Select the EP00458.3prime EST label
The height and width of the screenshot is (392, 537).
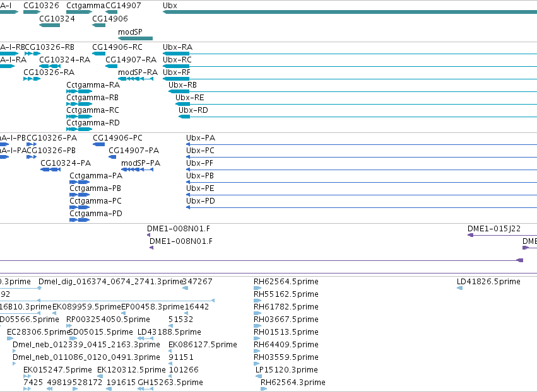coord(153,307)
